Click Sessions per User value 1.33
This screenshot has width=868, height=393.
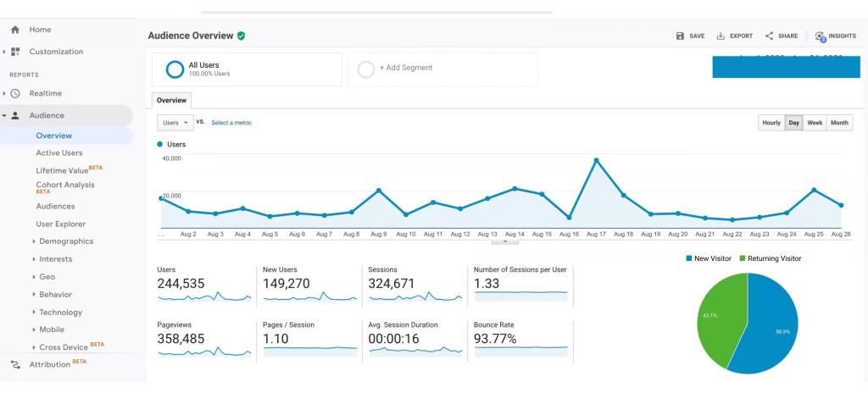(487, 284)
